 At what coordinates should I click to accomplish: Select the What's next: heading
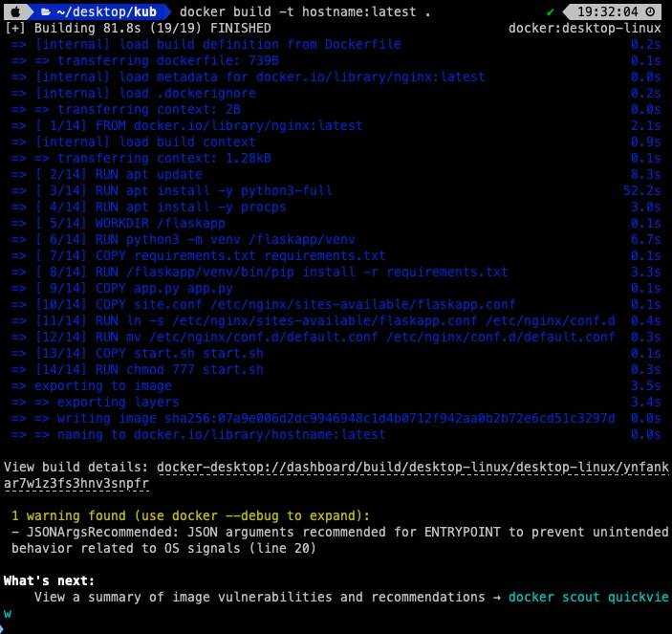point(50,581)
